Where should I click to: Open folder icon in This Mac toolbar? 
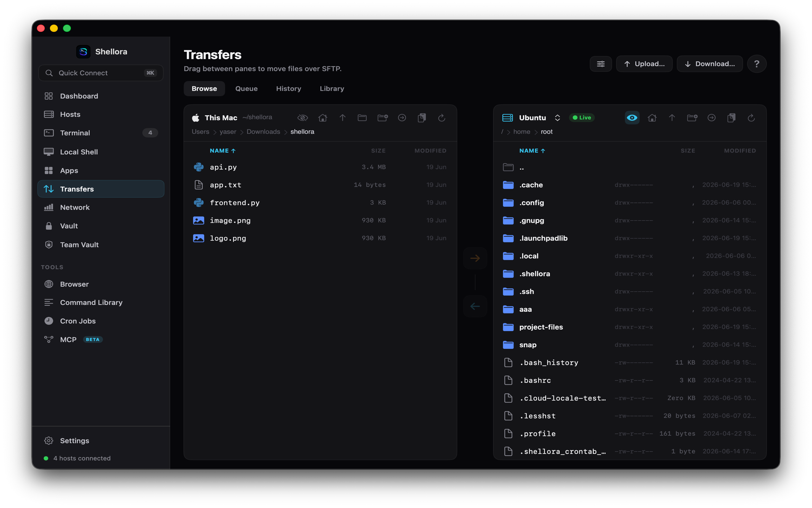coord(362,117)
